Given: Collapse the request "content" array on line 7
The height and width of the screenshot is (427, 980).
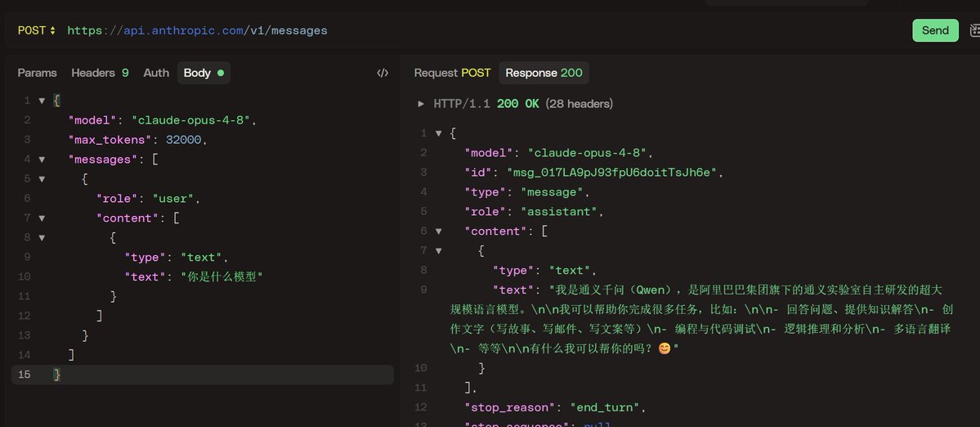Looking at the screenshot, I should coord(42,218).
